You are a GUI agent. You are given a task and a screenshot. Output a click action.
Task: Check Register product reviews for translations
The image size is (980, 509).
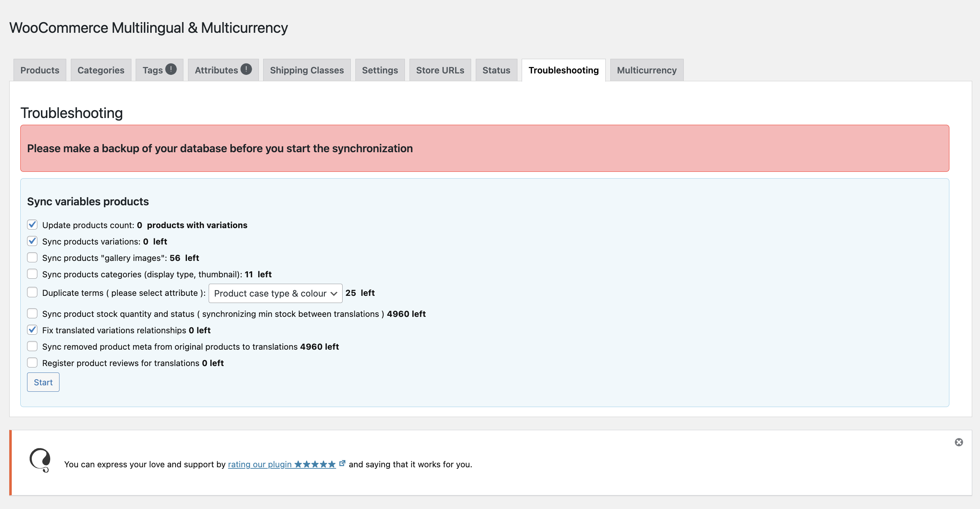click(x=32, y=363)
